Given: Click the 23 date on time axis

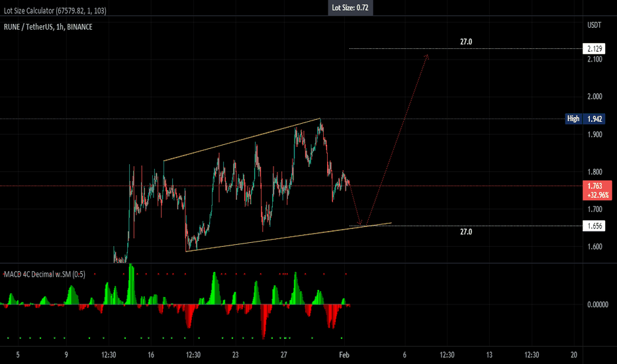Looking at the screenshot, I should click(x=235, y=355).
